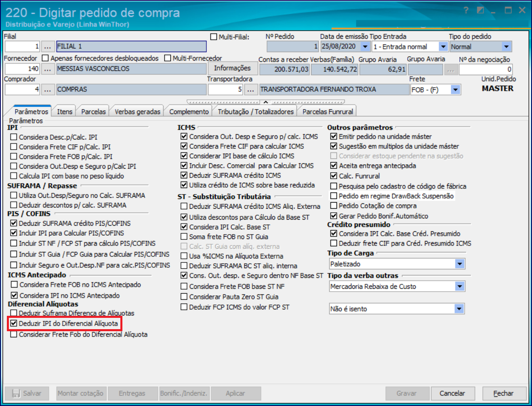The image size is (532, 406).
Task: Expand Tipo de Carga Paletizado dropdown
Action: coord(460,264)
